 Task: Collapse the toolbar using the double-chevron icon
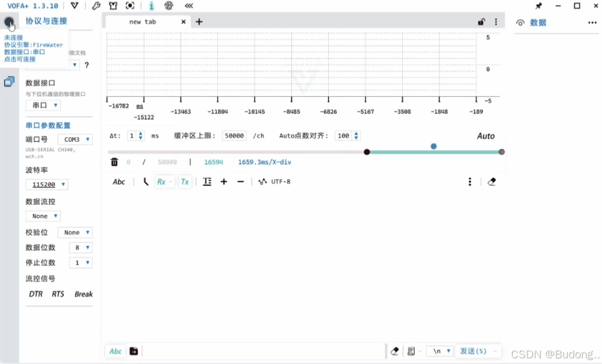click(x=188, y=6)
